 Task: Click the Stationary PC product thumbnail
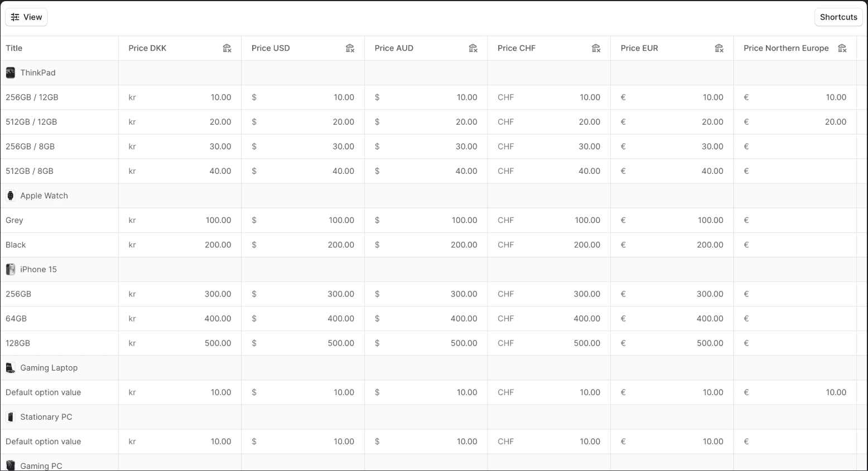pyautogui.click(x=10, y=416)
